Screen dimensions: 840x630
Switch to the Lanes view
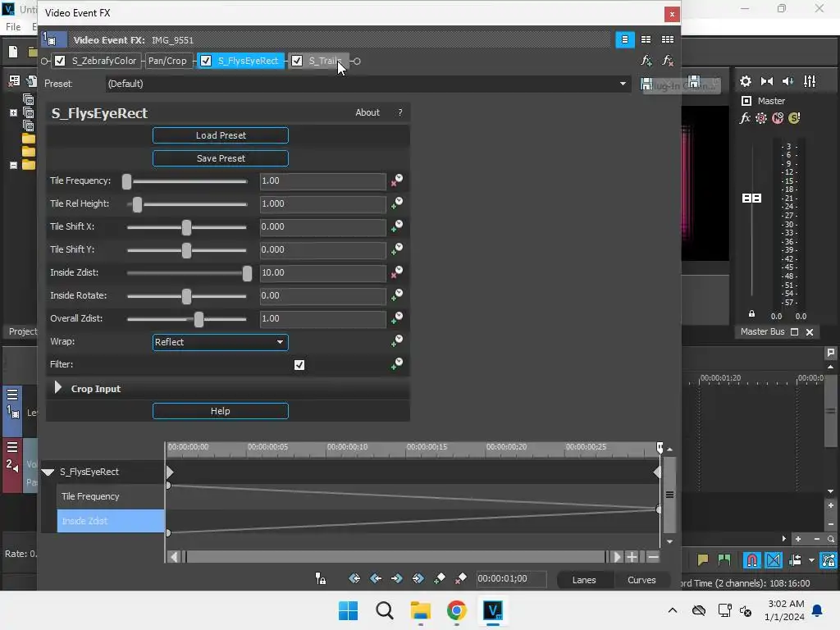click(584, 580)
